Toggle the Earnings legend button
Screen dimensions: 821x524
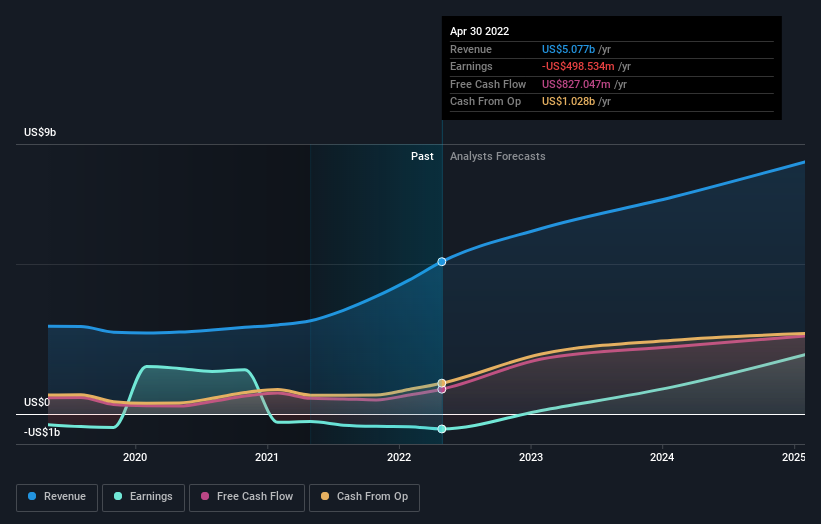point(143,497)
